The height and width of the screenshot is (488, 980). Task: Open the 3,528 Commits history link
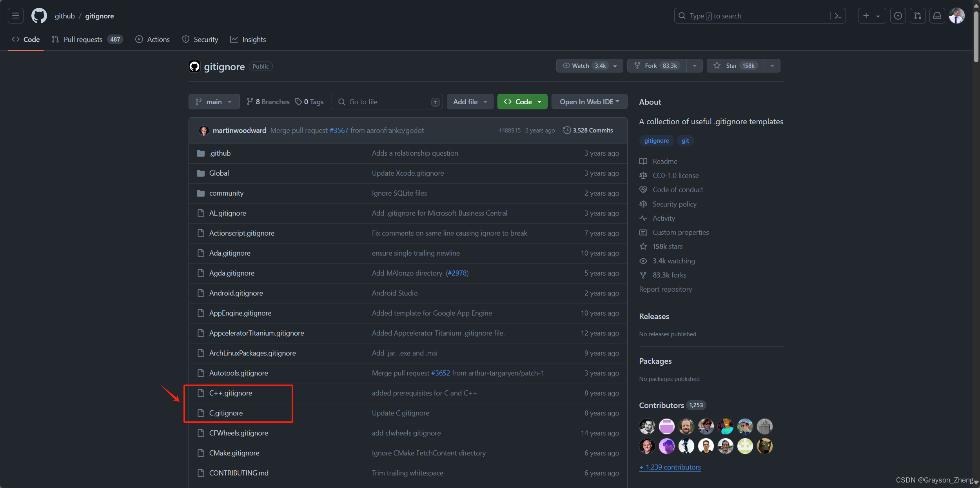(x=588, y=130)
